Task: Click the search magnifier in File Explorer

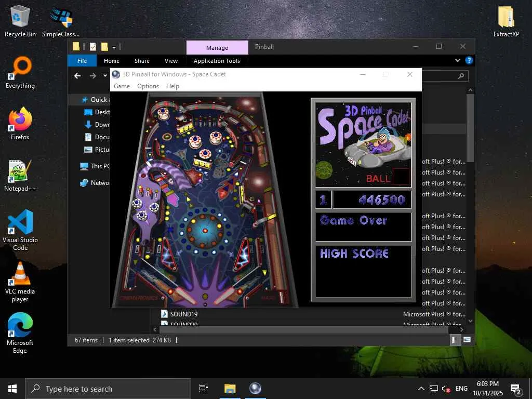Action: tap(461, 76)
